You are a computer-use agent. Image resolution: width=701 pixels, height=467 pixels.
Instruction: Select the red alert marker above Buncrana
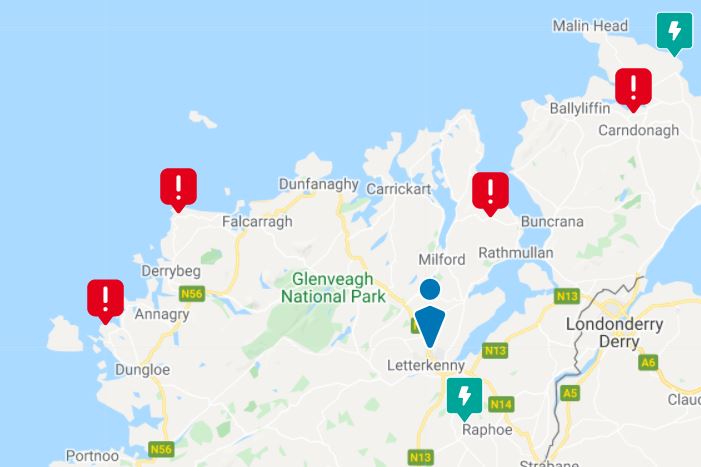pyautogui.click(x=490, y=194)
